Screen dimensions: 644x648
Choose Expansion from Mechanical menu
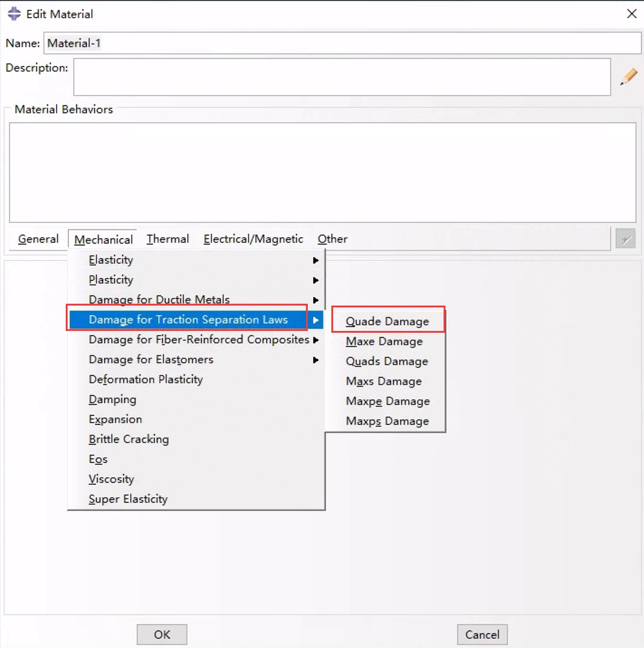(197, 419)
